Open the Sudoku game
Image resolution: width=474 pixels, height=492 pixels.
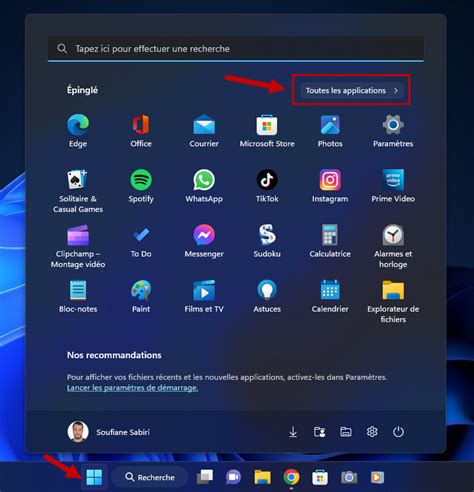pos(267,241)
